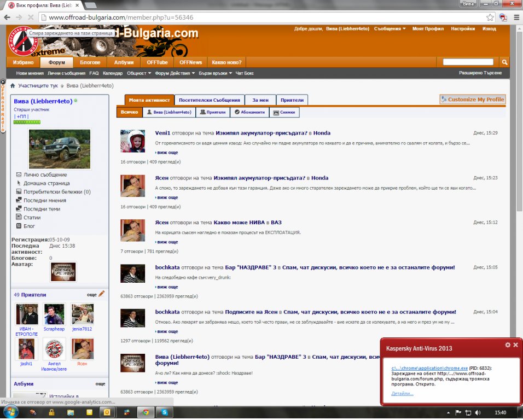Click chrome.exe path link in Kaspersky popup

(x=429, y=368)
